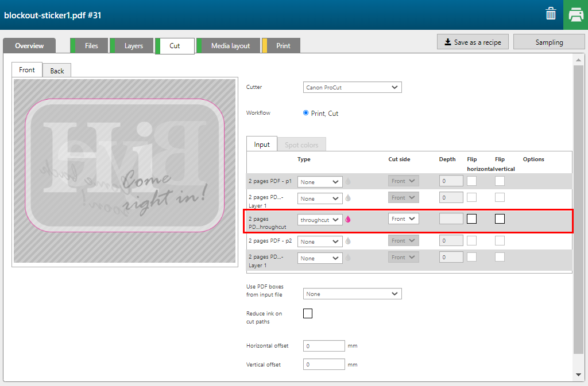The height and width of the screenshot is (386, 588).
Task: Open the Canon ProCut cutter dropdown
Action: click(x=352, y=87)
